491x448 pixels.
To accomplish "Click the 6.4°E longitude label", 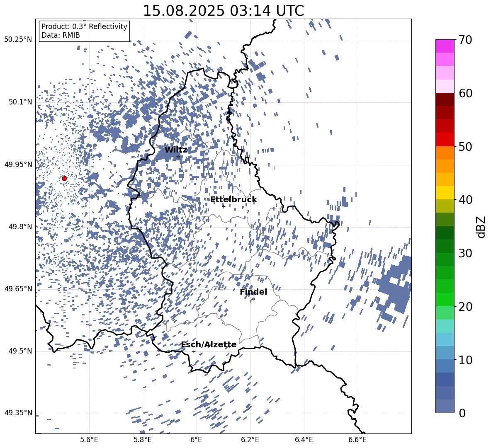I will pos(304,440).
